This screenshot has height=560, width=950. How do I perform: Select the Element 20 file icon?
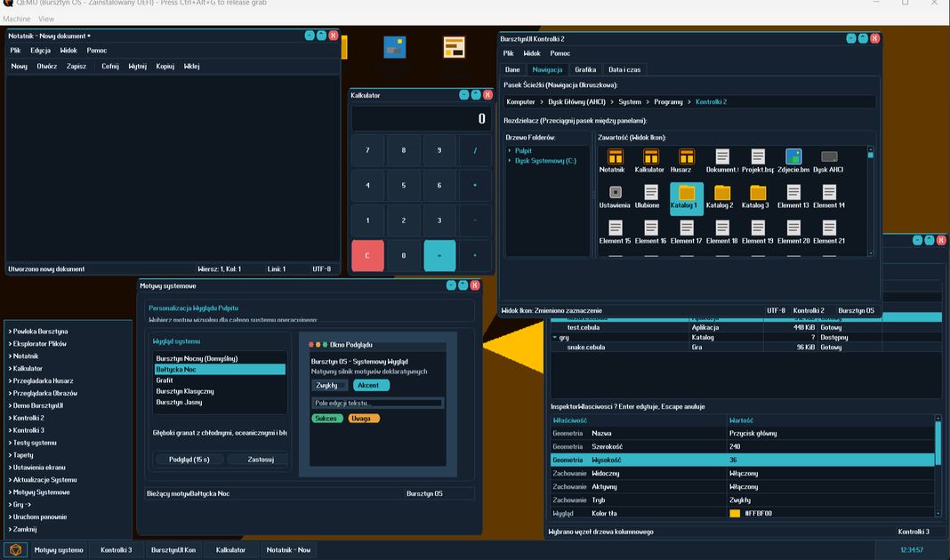[793, 233]
